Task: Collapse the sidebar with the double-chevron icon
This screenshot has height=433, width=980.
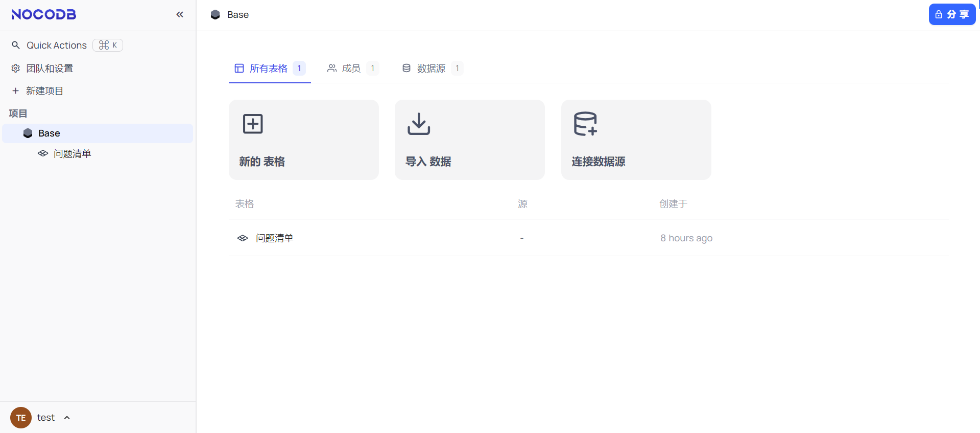Action: [180, 14]
